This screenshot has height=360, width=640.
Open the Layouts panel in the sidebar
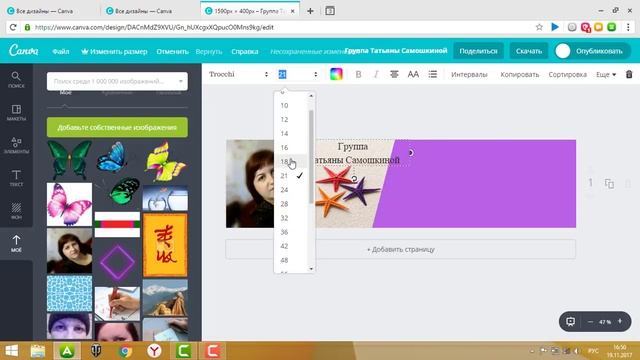[x=16, y=113]
